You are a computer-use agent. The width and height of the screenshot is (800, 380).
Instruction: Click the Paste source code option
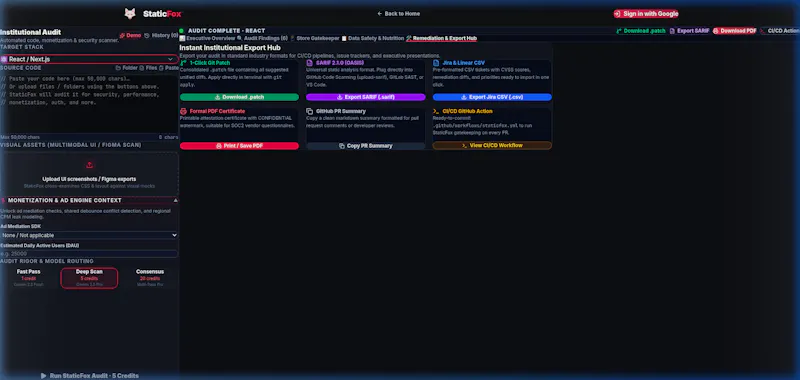[x=169, y=67]
